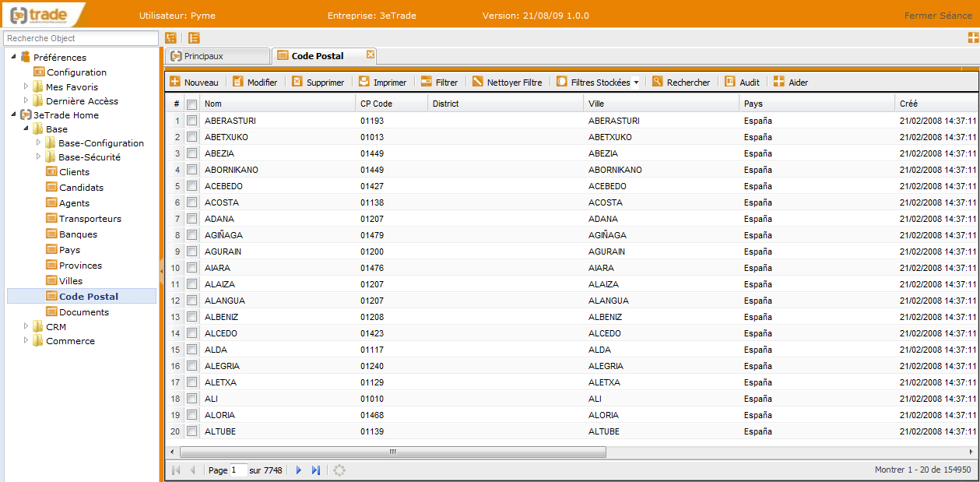The height and width of the screenshot is (482, 980).
Task: Click the refresh spinner in pagination bar
Action: [x=339, y=470]
